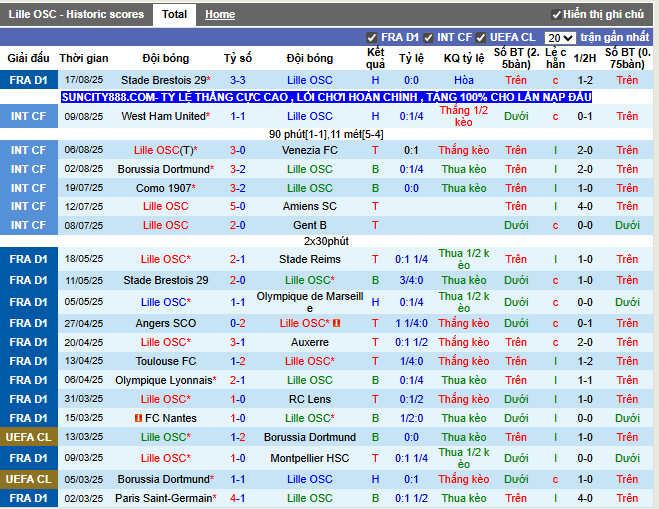659x509 pixels.
Task: Click the 2x30phút match note
Action: (x=326, y=241)
